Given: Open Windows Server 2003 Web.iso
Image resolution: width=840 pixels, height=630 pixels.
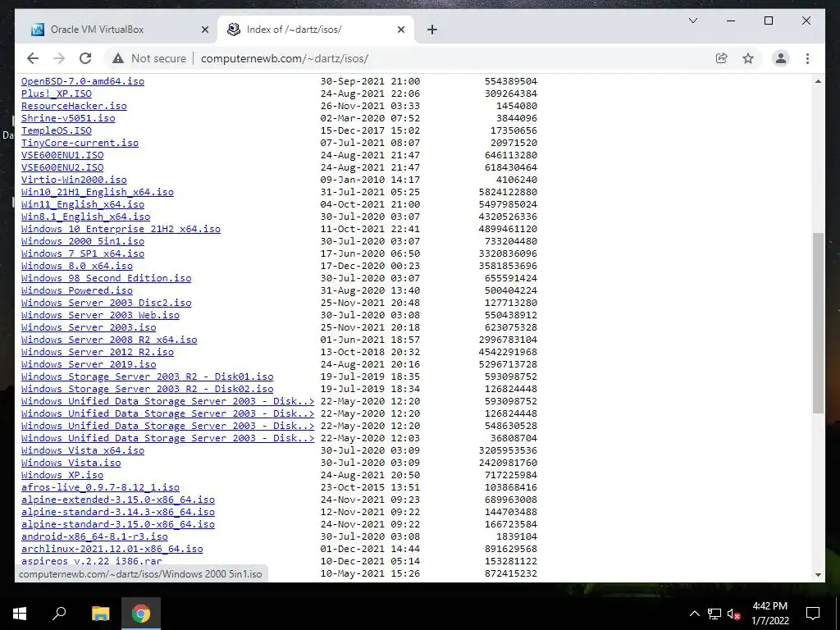Looking at the screenshot, I should [x=100, y=316].
